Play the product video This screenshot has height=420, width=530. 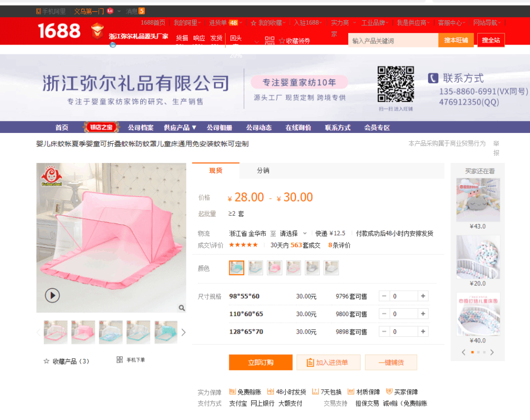pos(52,295)
